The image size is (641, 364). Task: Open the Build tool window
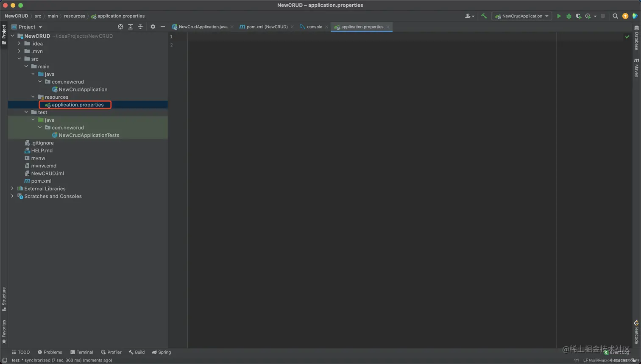(x=137, y=352)
